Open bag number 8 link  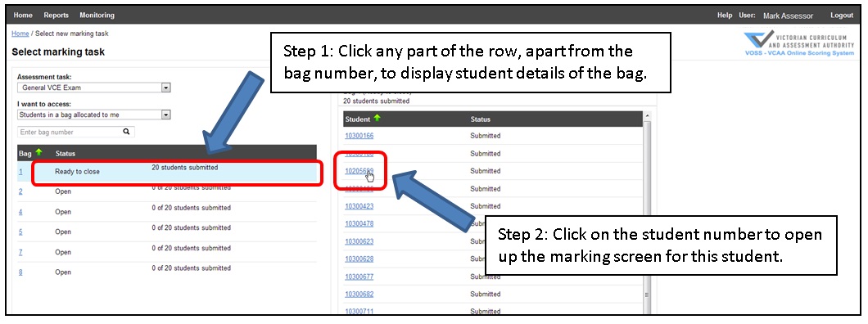(x=20, y=272)
